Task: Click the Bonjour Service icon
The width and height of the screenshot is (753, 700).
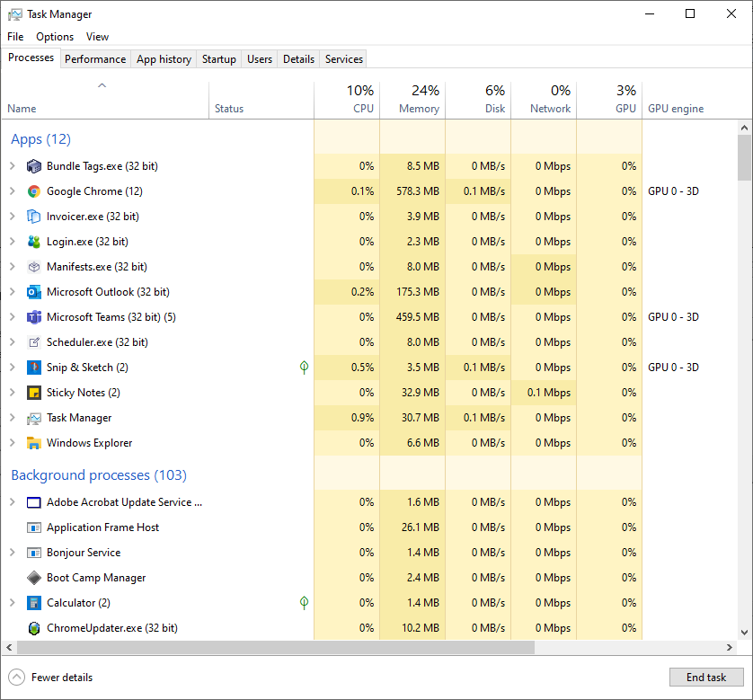Action: coord(33,553)
